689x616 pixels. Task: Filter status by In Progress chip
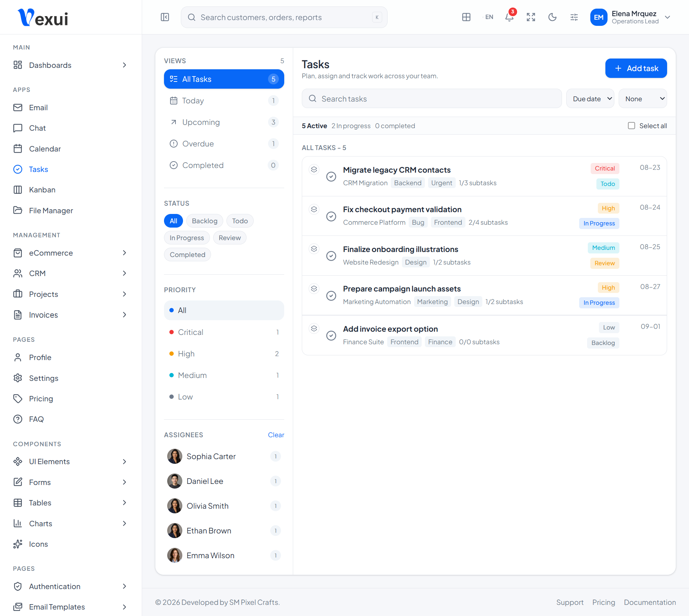187,238
